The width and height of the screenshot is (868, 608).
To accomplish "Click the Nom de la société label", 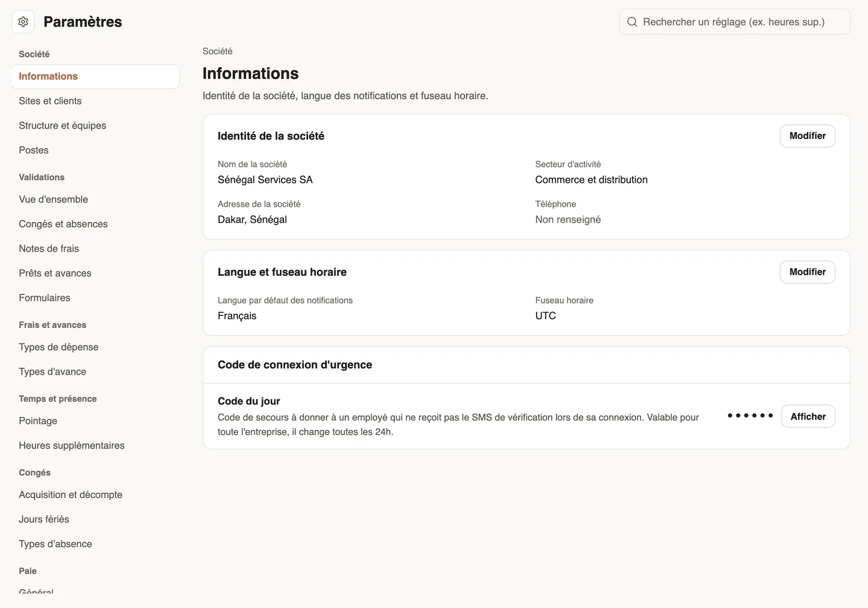I will tap(252, 164).
